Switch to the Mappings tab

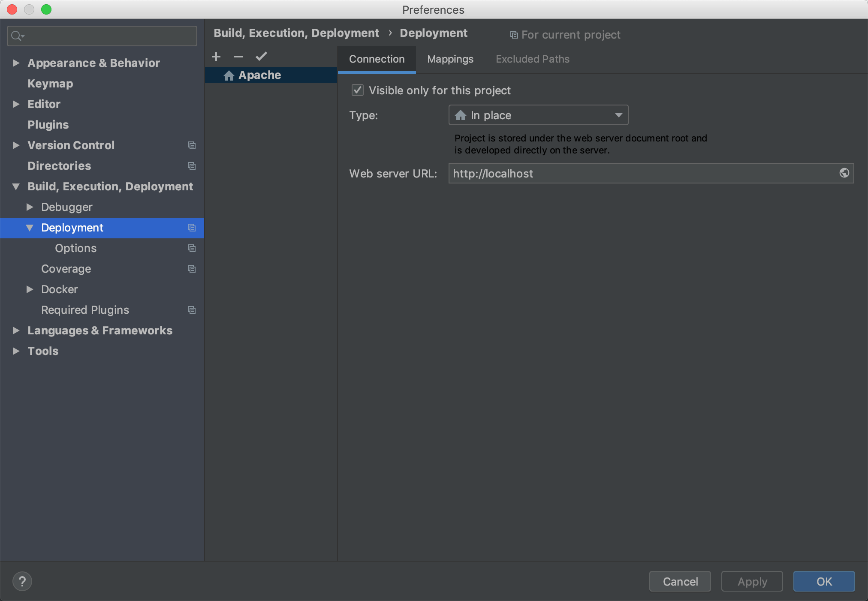pyautogui.click(x=449, y=59)
